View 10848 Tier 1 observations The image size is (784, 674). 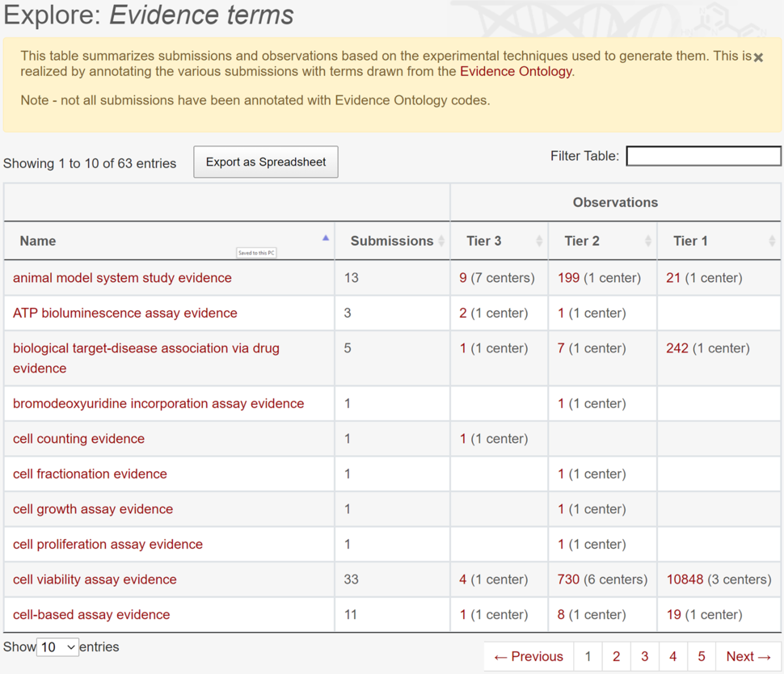click(x=685, y=579)
